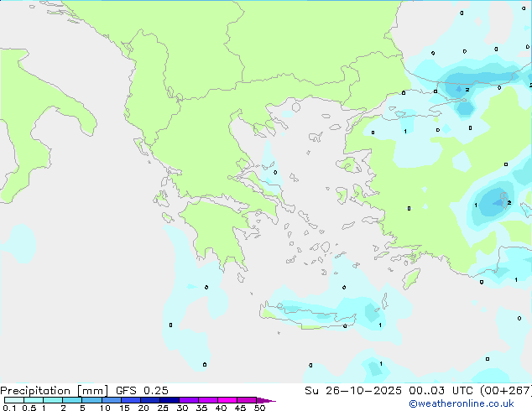Select the 15–20 mm legend color swatch
Viewport: 532px width, 411px height.
click(x=131, y=400)
